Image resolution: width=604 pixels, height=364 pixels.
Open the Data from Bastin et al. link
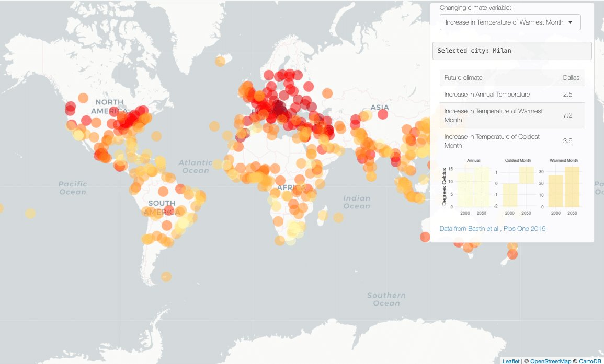pos(492,229)
